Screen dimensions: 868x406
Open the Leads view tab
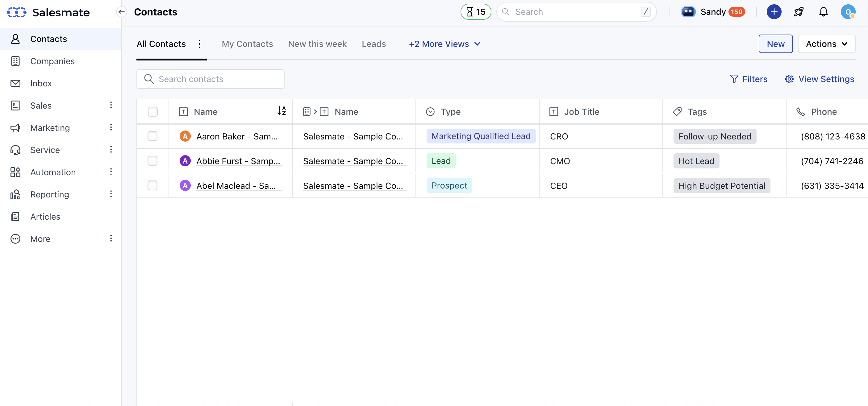[374, 44]
